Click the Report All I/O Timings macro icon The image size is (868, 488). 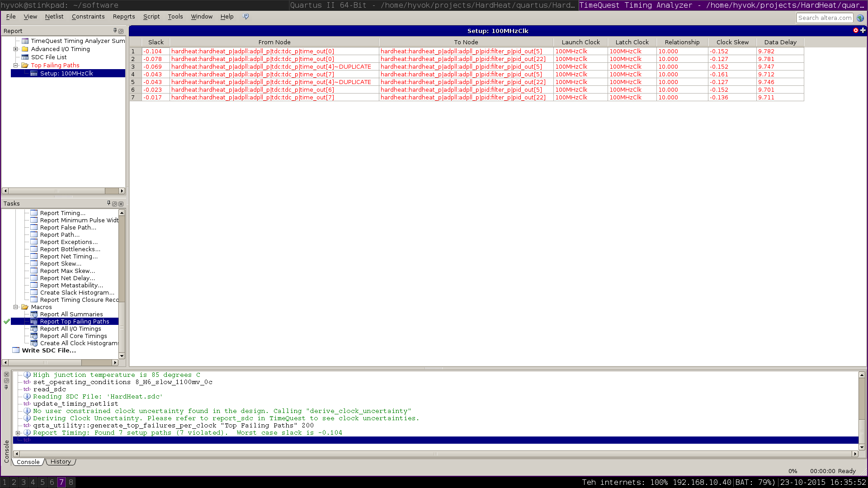pos(34,328)
